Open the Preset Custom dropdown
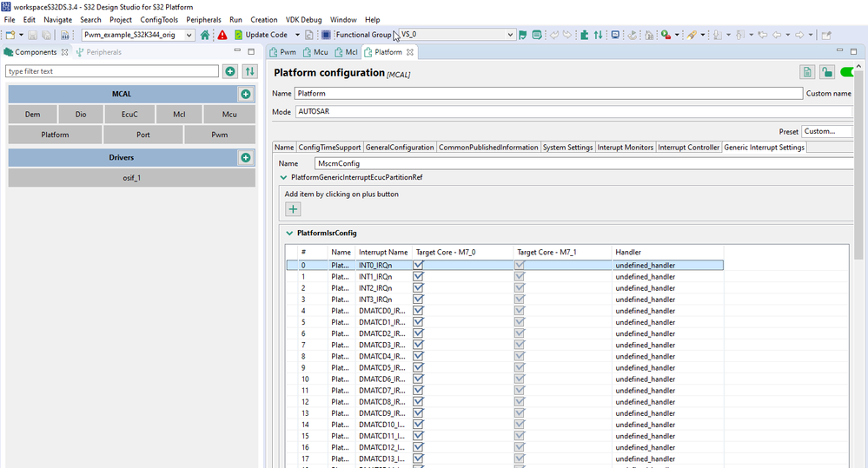 pyautogui.click(x=827, y=131)
